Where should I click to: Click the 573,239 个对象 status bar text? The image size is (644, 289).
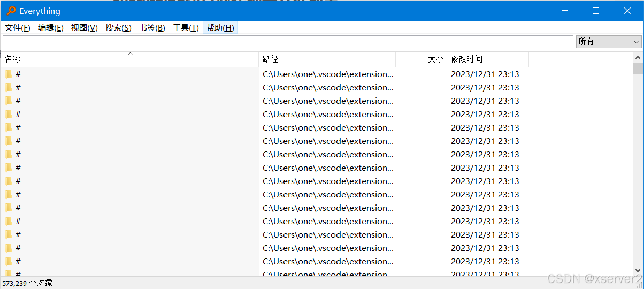point(28,283)
